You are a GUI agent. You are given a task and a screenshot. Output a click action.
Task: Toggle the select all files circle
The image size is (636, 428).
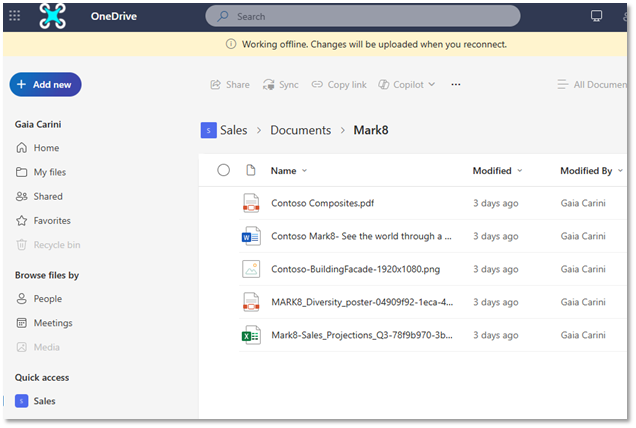pyautogui.click(x=223, y=170)
